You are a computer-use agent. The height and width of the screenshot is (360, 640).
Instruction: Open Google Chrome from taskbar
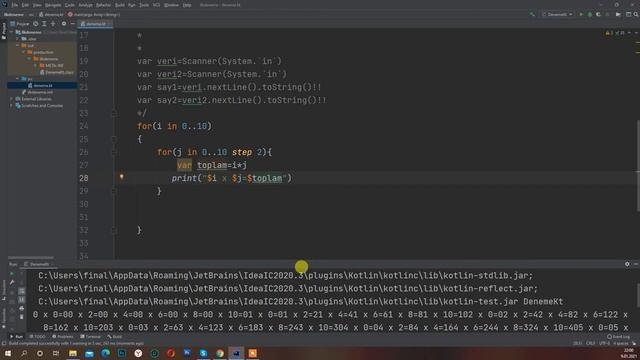click(220, 353)
